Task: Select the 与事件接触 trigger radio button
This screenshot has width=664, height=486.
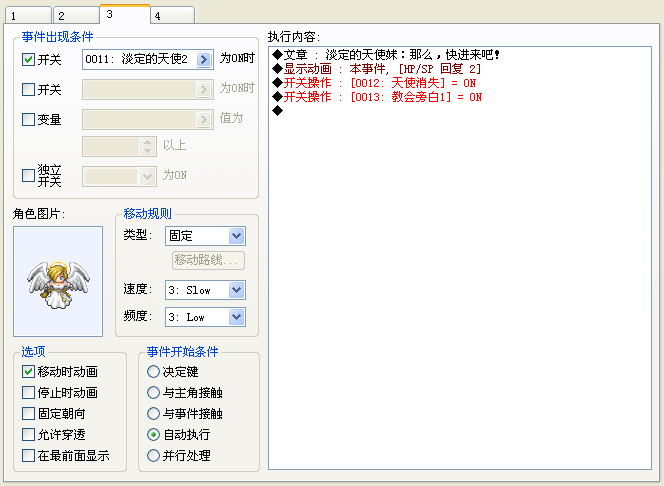Action: pos(153,414)
